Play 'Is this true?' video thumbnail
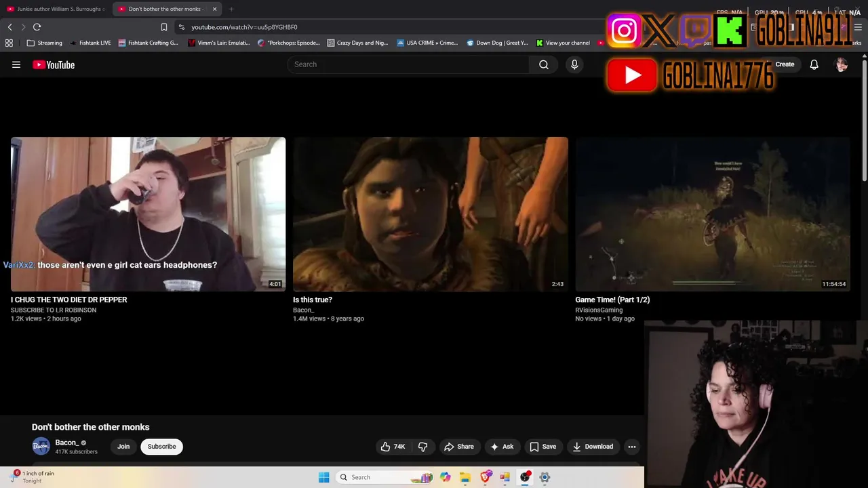The image size is (868, 488). 431,214
